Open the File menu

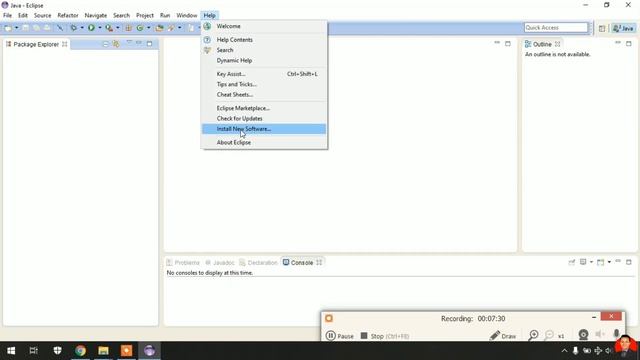point(7,15)
